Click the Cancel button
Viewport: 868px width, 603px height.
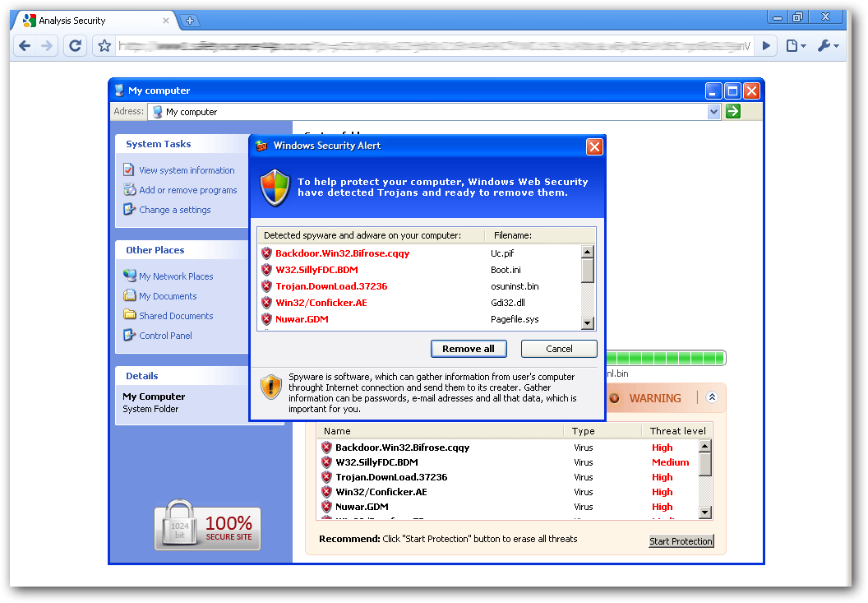(x=559, y=349)
